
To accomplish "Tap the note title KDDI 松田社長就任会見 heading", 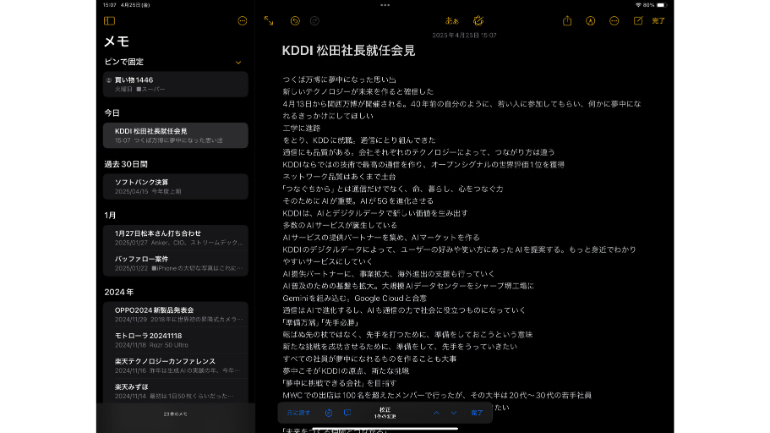I will click(349, 51).
